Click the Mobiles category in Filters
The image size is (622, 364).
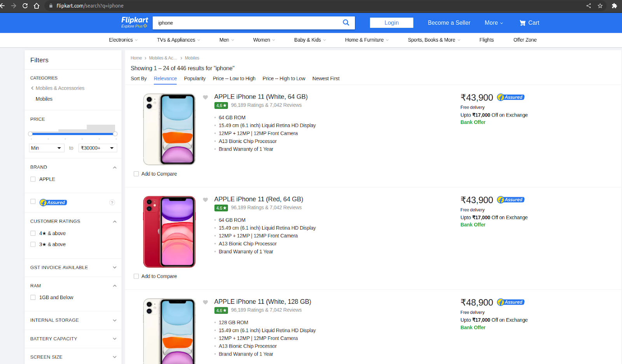tap(44, 99)
